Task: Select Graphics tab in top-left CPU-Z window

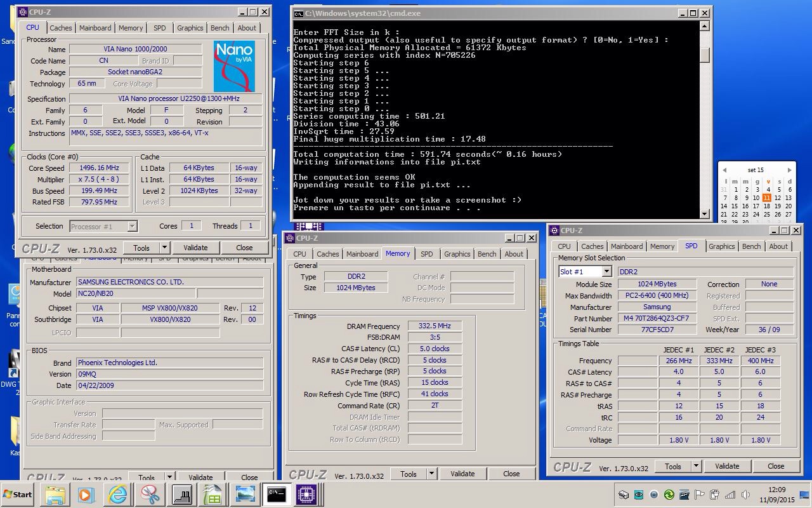Action: click(x=190, y=28)
